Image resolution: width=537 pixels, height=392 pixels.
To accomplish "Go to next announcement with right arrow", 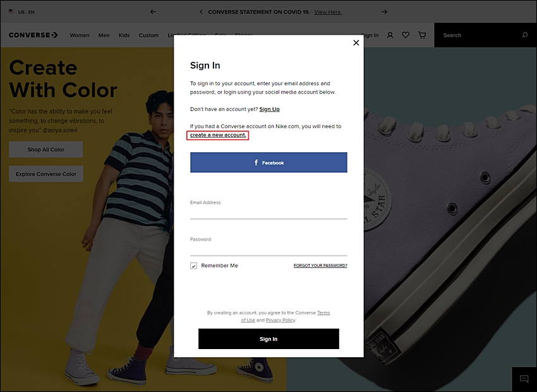I will pos(384,11).
